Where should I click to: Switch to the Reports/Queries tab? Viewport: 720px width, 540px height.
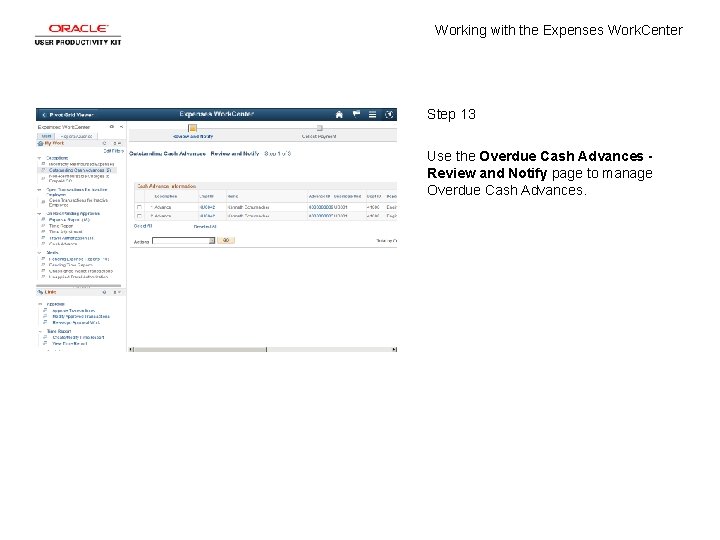(76, 136)
